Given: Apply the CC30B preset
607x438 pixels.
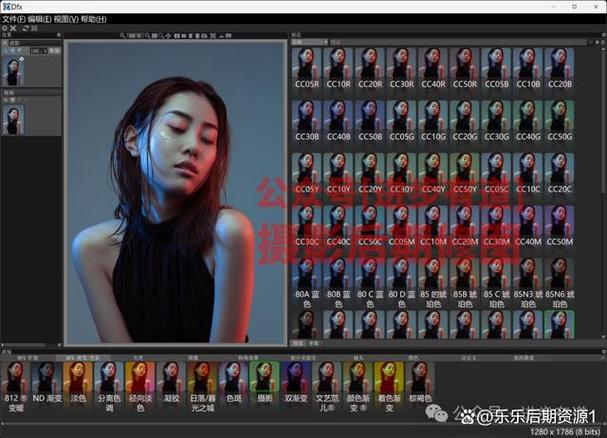Looking at the screenshot, I should (307, 121).
